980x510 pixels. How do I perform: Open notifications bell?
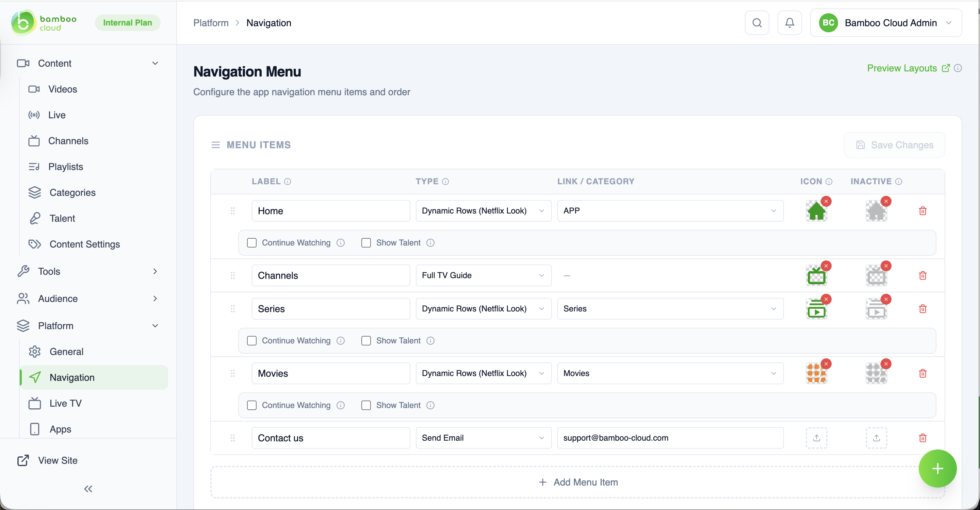pyautogui.click(x=789, y=23)
